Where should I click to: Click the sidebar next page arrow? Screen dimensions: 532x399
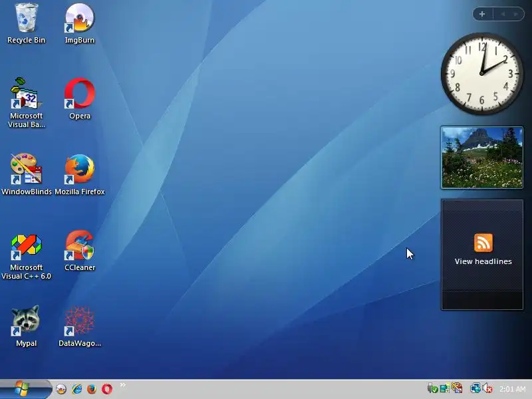pos(516,14)
